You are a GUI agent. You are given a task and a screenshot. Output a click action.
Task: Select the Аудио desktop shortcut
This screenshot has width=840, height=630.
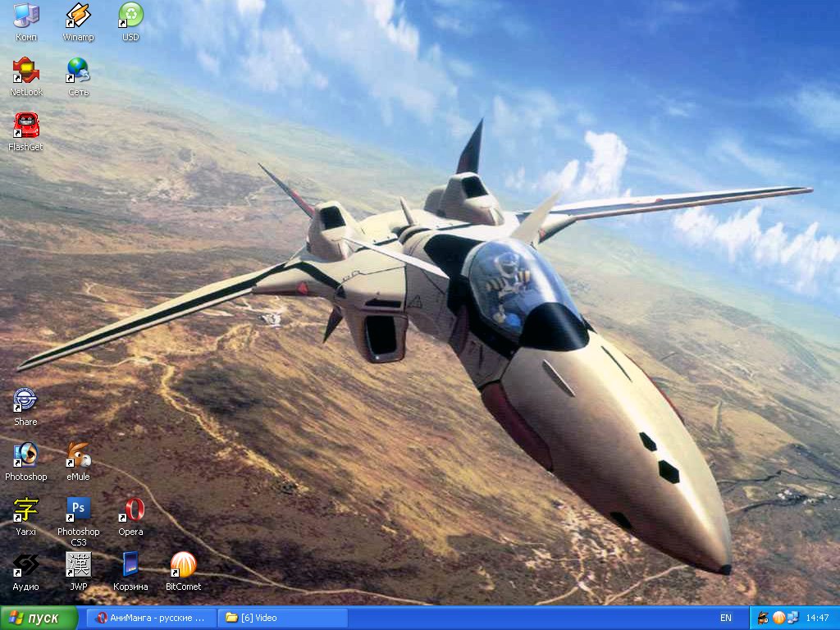25,565
